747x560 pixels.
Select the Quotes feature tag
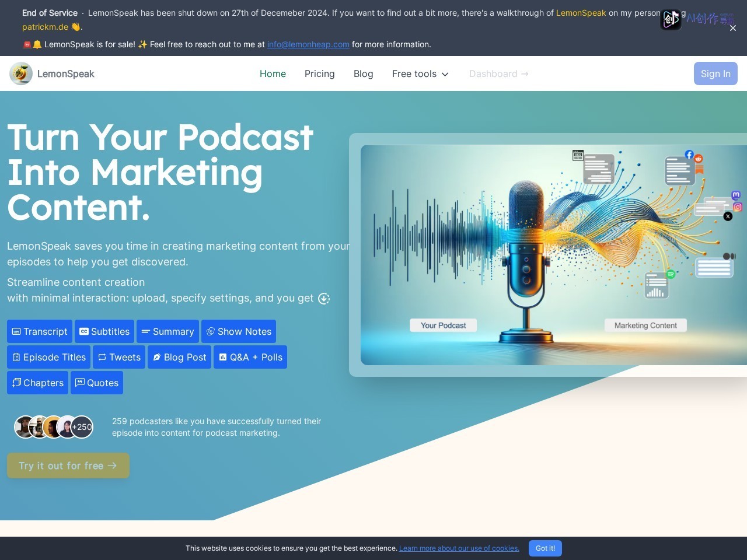click(x=97, y=383)
